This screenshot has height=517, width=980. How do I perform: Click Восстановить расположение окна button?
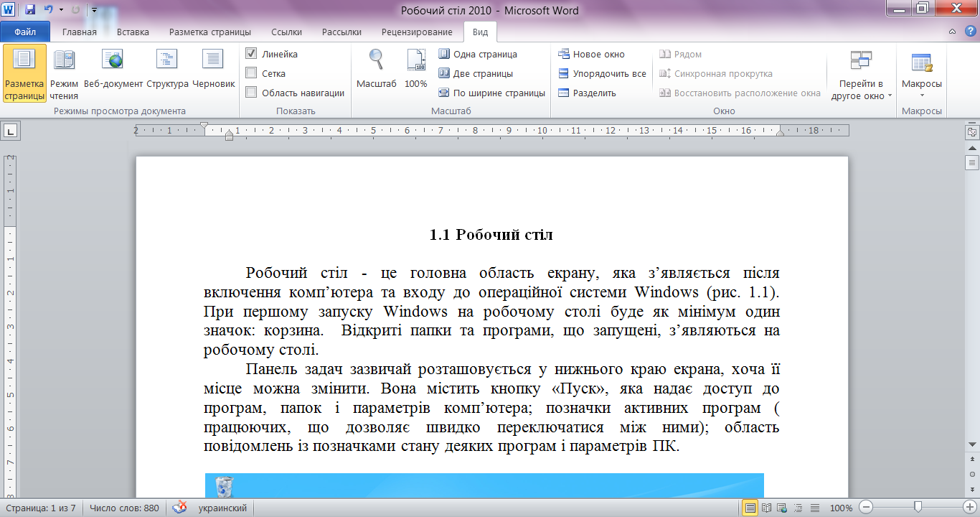pyautogui.click(x=740, y=93)
